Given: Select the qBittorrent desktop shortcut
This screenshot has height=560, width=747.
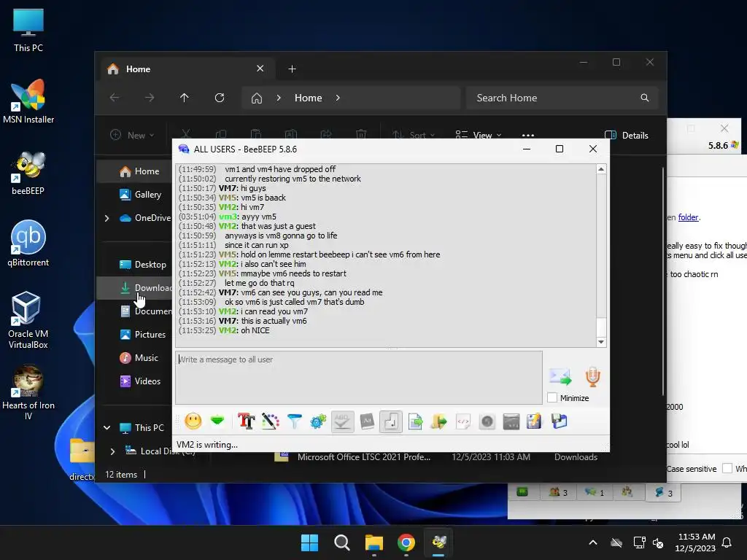Looking at the screenshot, I should (x=28, y=244).
